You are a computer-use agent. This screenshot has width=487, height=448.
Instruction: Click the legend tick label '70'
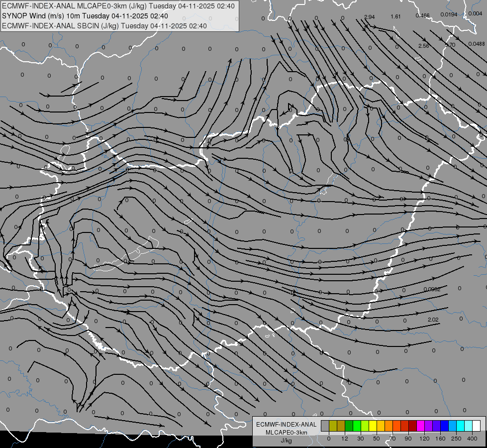tap(392, 439)
